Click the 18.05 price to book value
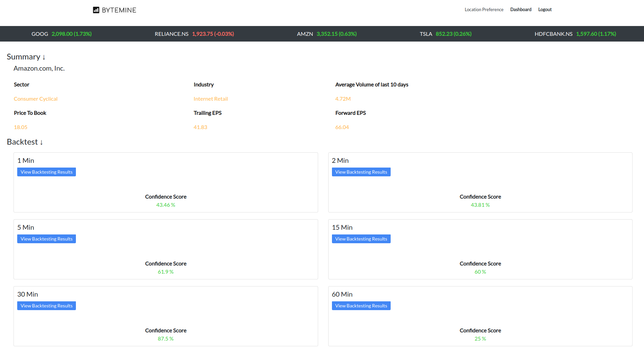The width and height of the screenshot is (644, 351). pyautogui.click(x=21, y=127)
